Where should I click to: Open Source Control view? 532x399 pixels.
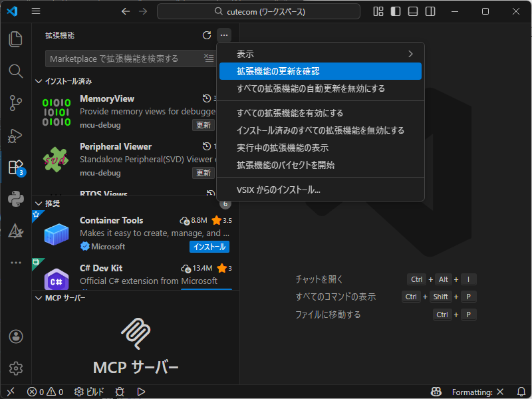[15, 103]
